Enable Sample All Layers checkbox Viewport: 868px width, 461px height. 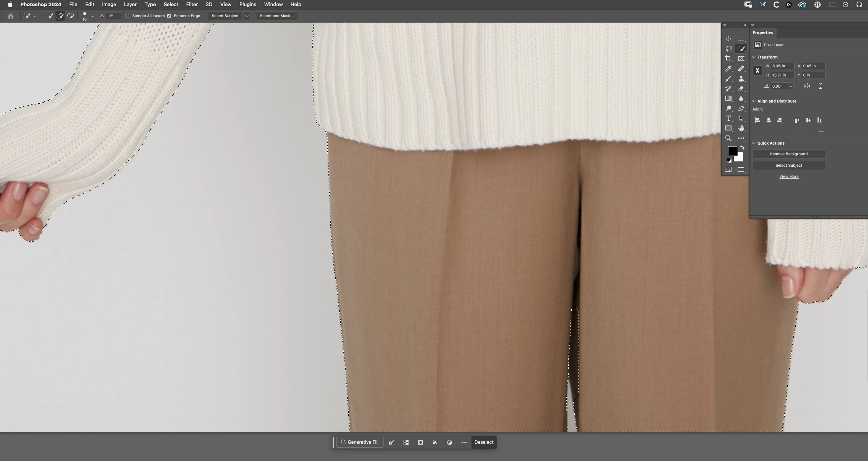[x=127, y=16]
